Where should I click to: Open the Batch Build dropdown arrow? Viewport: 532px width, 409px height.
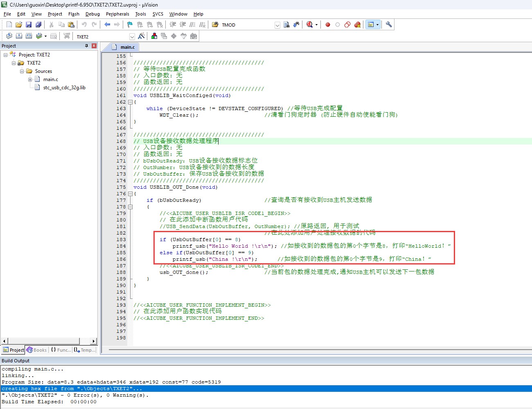pos(45,36)
